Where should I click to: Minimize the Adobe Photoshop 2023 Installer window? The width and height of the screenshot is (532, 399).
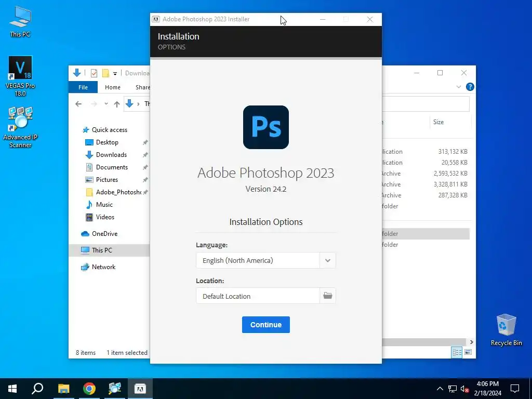tap(323, 19)
